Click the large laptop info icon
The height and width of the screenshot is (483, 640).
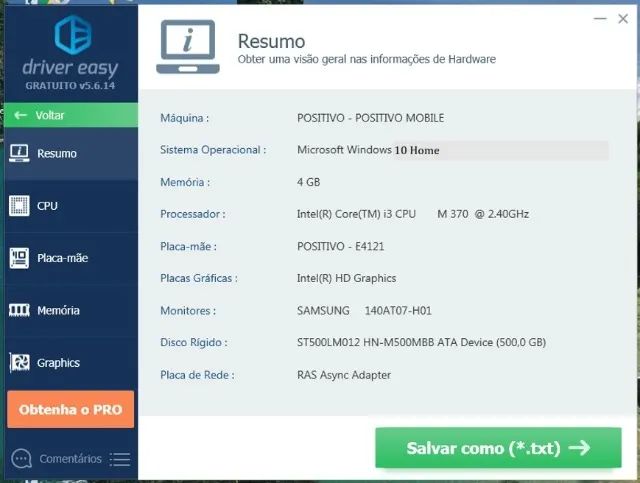(x=188, y=47)
